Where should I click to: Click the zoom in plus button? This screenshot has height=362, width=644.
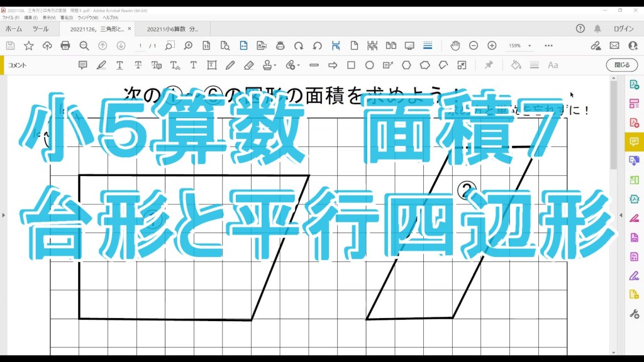click(492, 46)
